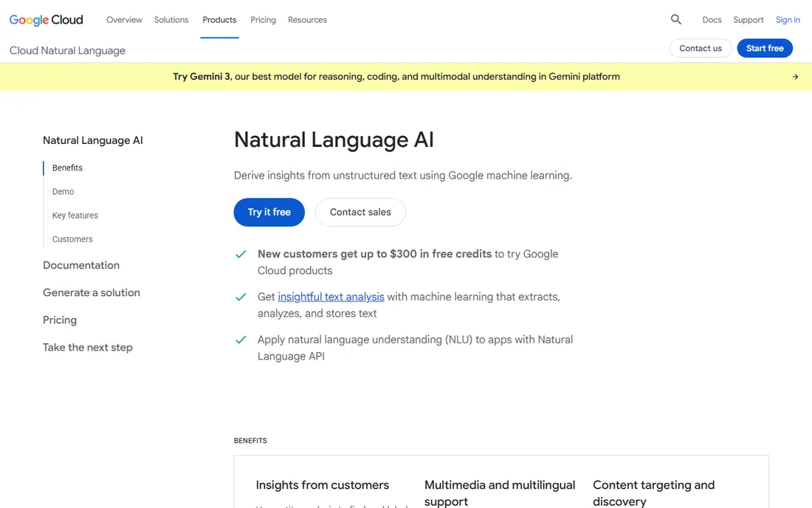This screenshot has height=508, width=812.
Task: Click the Google Cloud logo
Action: pyautogui.click(x=46, y=20)
